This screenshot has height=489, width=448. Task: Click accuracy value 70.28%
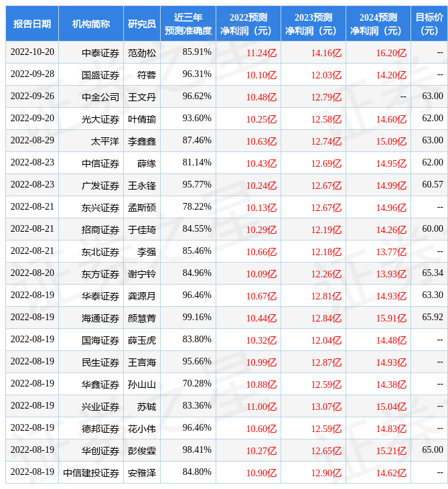pyautogui.click(x=197, y=384)
